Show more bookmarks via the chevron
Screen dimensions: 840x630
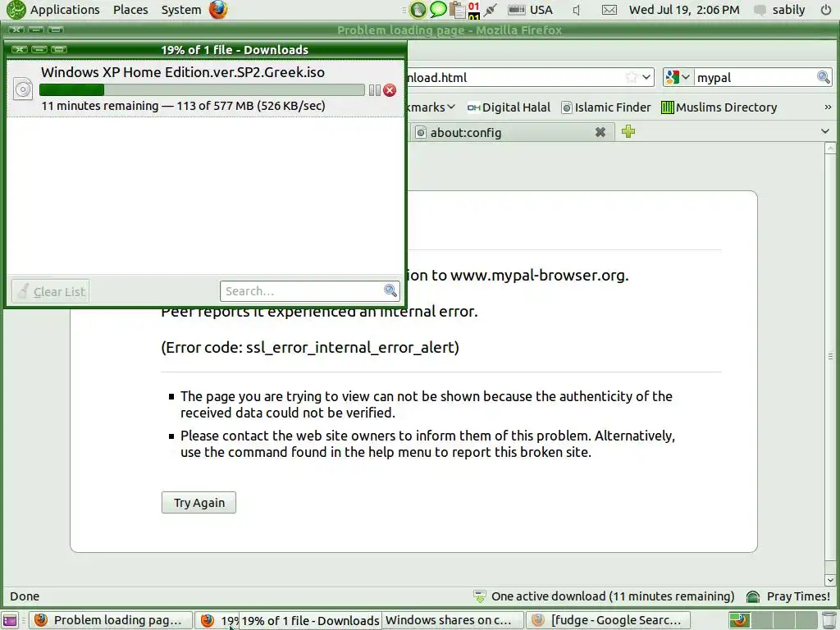coord(828,107)
